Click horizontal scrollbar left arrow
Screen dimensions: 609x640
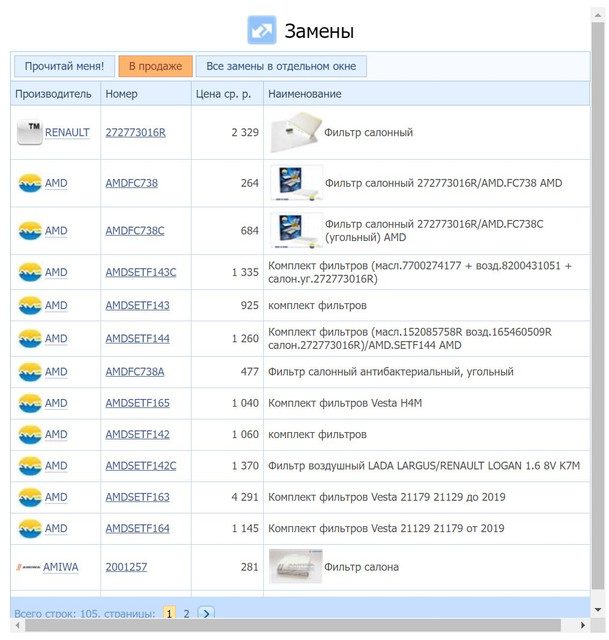pyautogui.click(x=18, y=625)
